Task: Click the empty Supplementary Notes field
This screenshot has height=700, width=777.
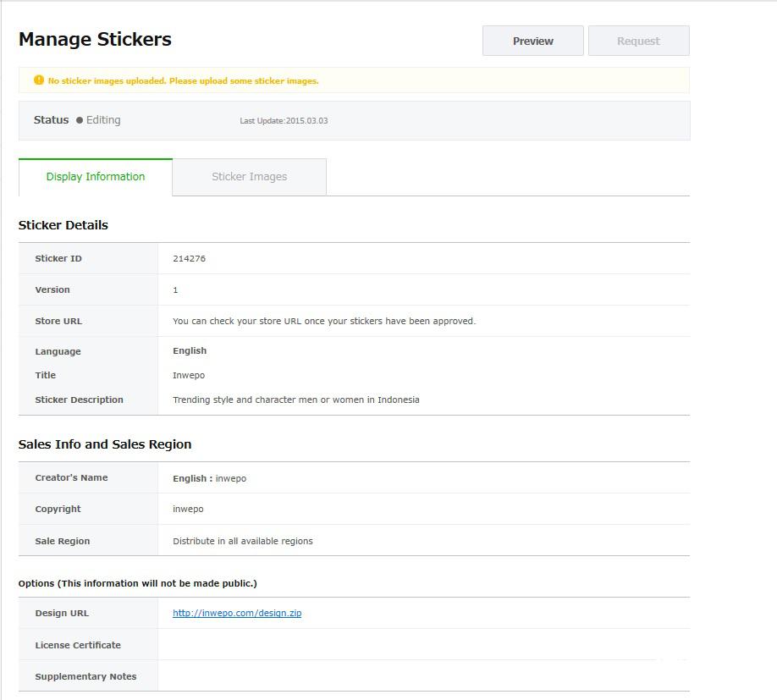Action: point(423,676)
